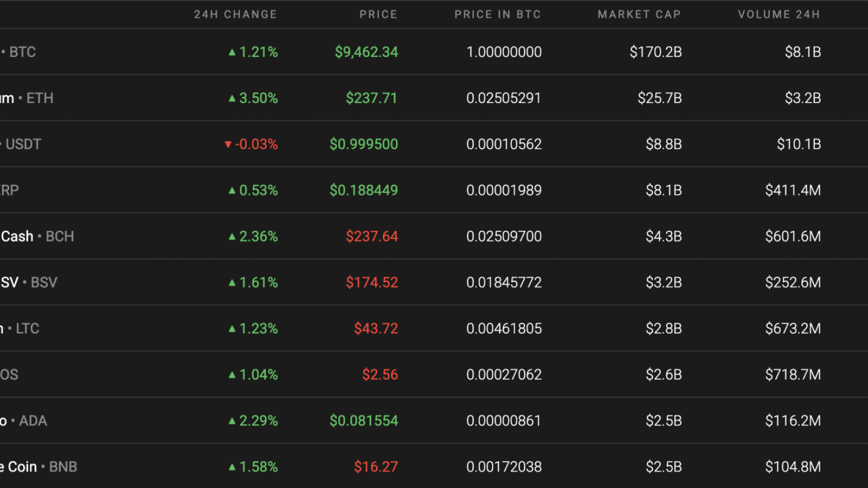The image size is (868, 488).
Task: Click the $718.7M volume value
Action: click(x=793, y=375)
